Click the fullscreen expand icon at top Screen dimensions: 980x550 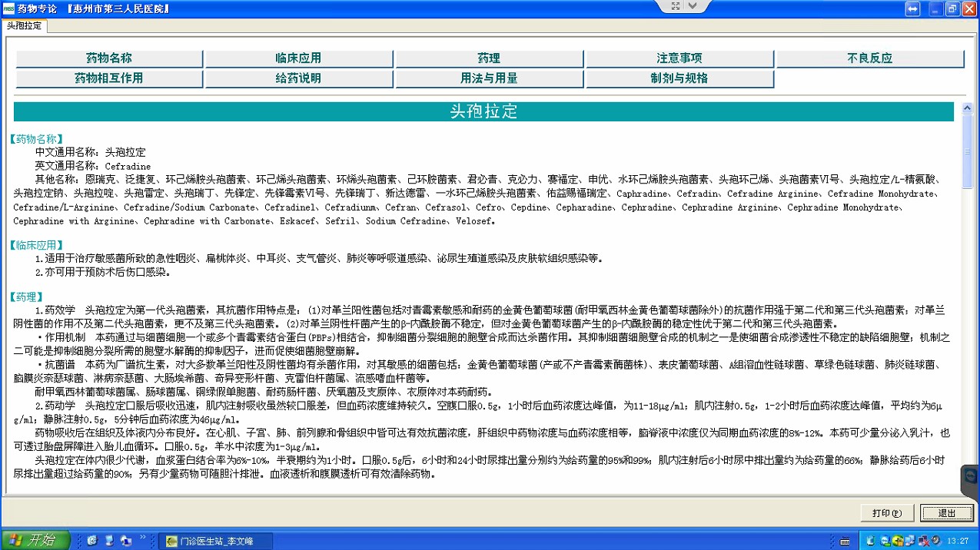[x=676, y=5]
